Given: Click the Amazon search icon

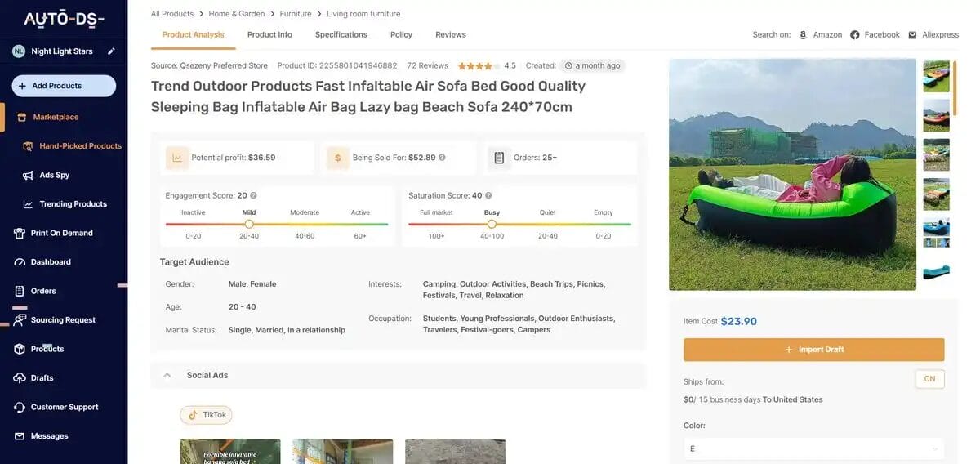Looking at the screenshot, I should 803,35.
